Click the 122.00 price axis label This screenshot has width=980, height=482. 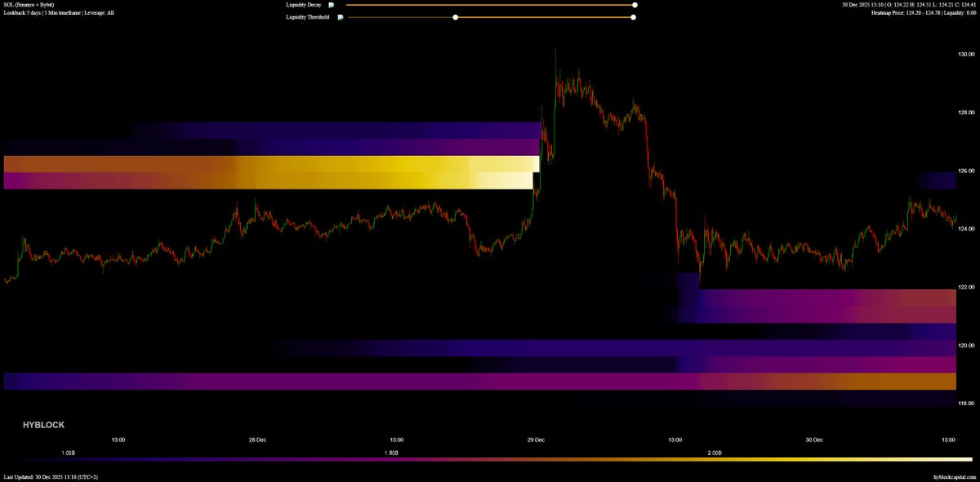click(965, 287)
